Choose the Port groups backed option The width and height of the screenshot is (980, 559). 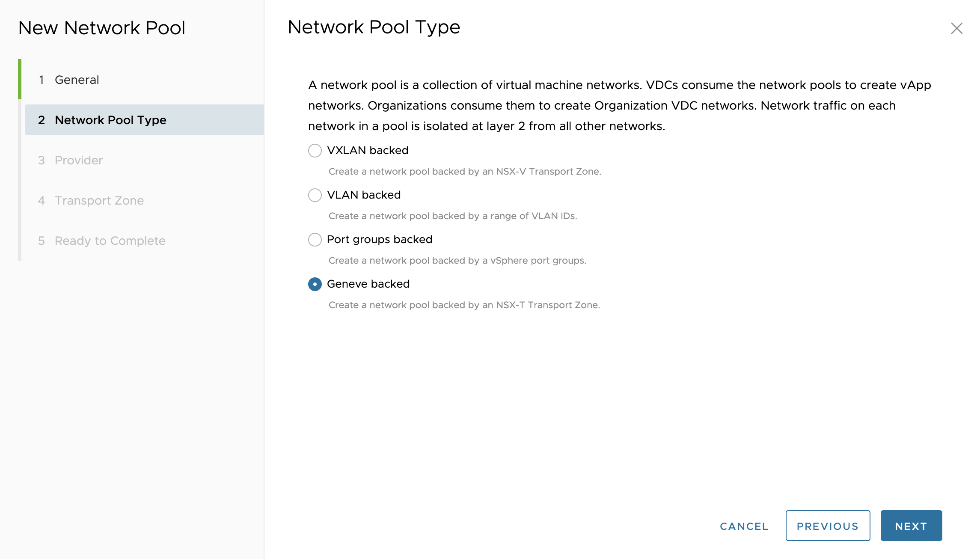point(315,240)
